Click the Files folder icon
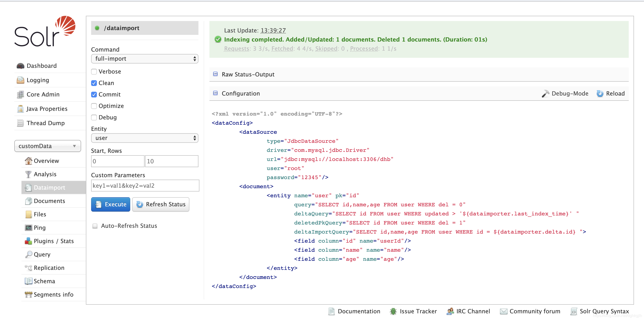This screenshot has height=320, width=644. click(28, 214)
